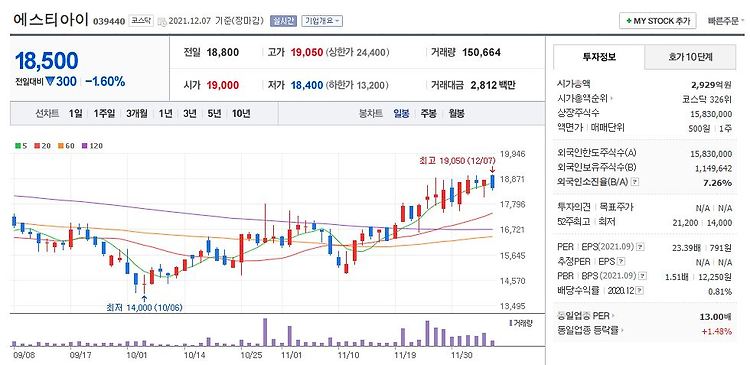Select the 1년 line chart period
The width and height of the screenshot is (750, 365).
[165, 114]
